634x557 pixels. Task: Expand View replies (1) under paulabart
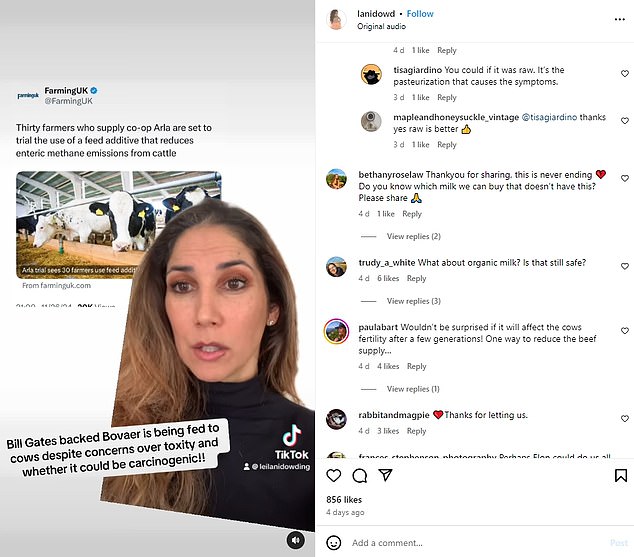(x=413, y=389)
